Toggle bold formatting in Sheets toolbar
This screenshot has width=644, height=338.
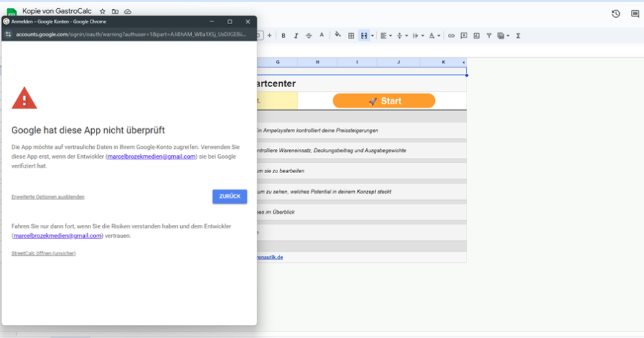[284, 36]
